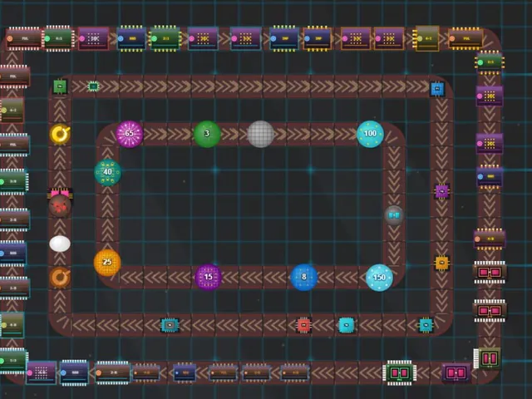Image resolution: width=532 pixels, height=399 pixels.
Task: Click the gray grid-patterned sphere
Action: (x=260, y=134)
